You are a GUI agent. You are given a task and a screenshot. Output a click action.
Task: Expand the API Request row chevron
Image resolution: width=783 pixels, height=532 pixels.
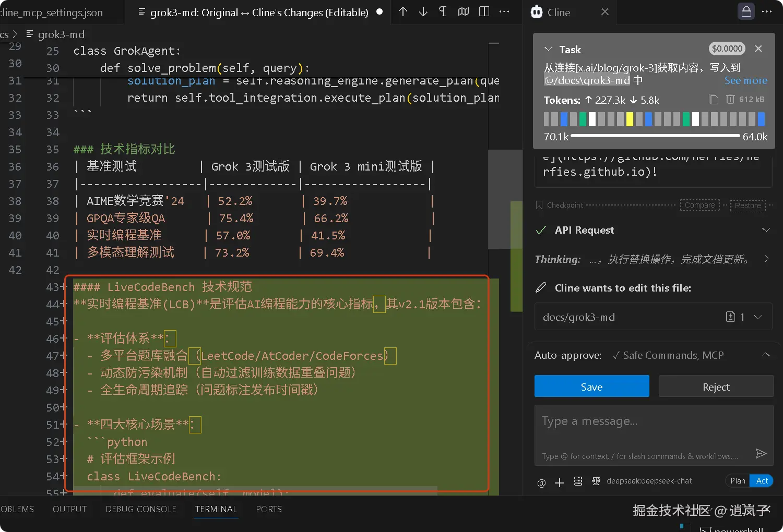766,230
